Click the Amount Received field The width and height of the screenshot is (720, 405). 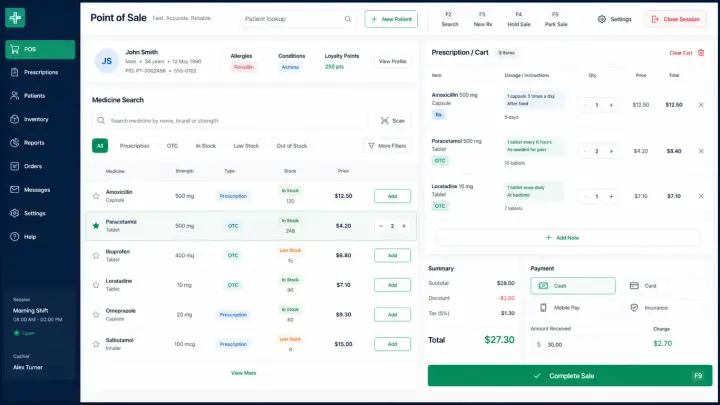[584, 344]
